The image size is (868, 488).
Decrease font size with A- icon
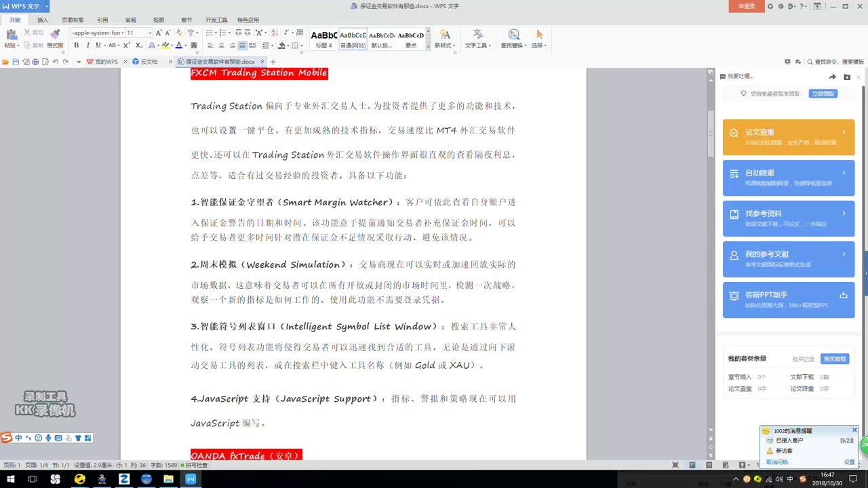[x=168, y=33]
